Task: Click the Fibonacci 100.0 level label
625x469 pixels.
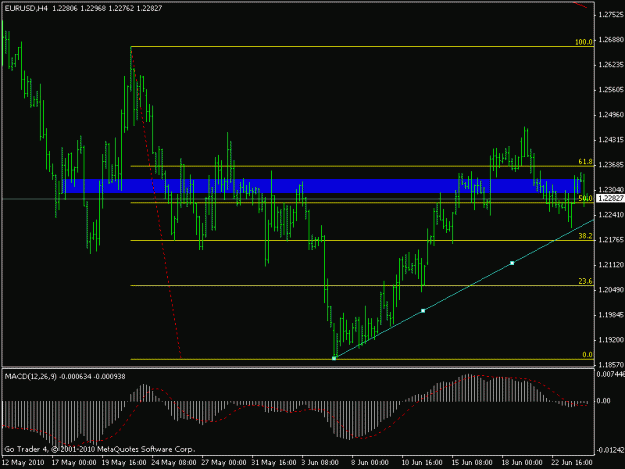Action: (584, 42)
